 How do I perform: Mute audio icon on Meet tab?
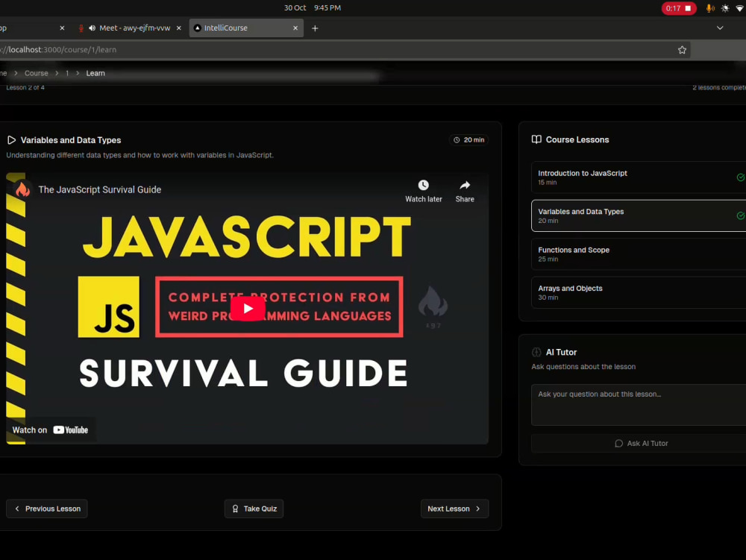coord(92,28)
